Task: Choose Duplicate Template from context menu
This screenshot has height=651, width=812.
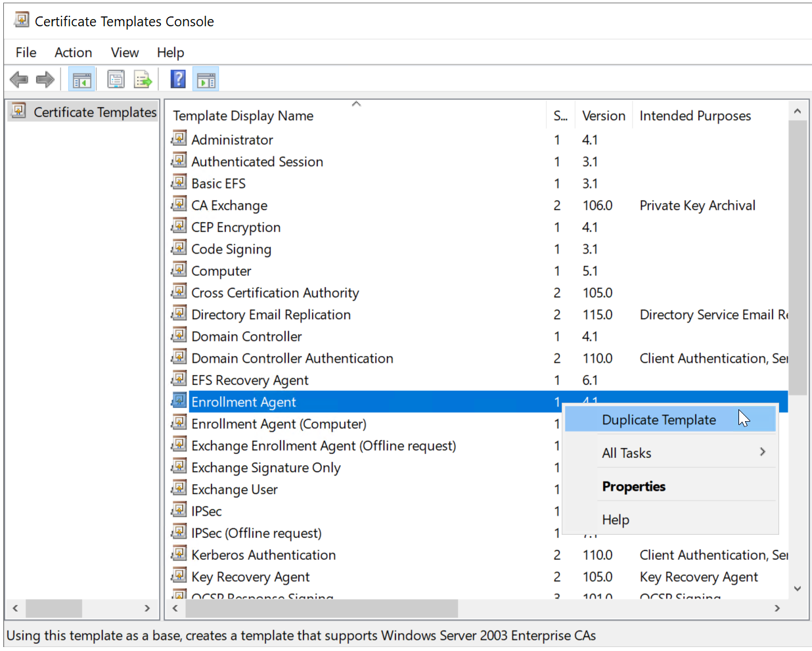Action: (658, 420)
